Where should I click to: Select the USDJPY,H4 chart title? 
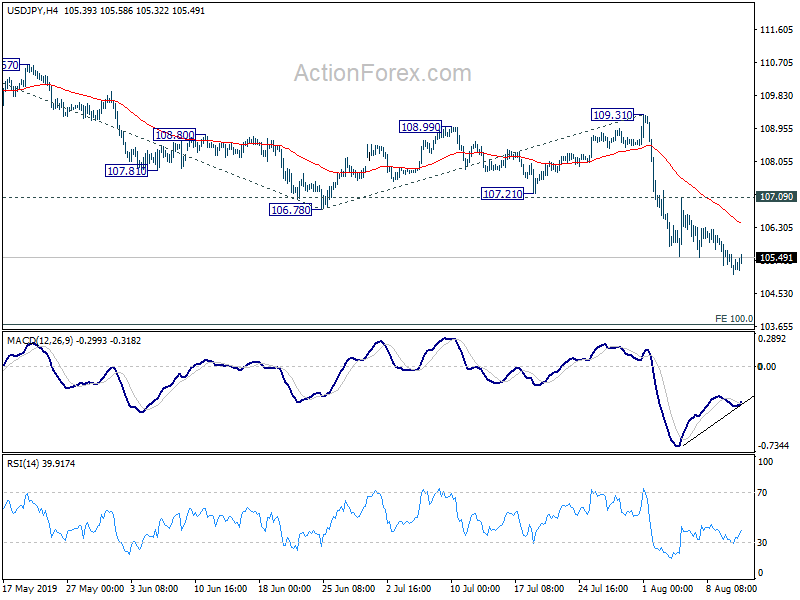tap(31, 11)
